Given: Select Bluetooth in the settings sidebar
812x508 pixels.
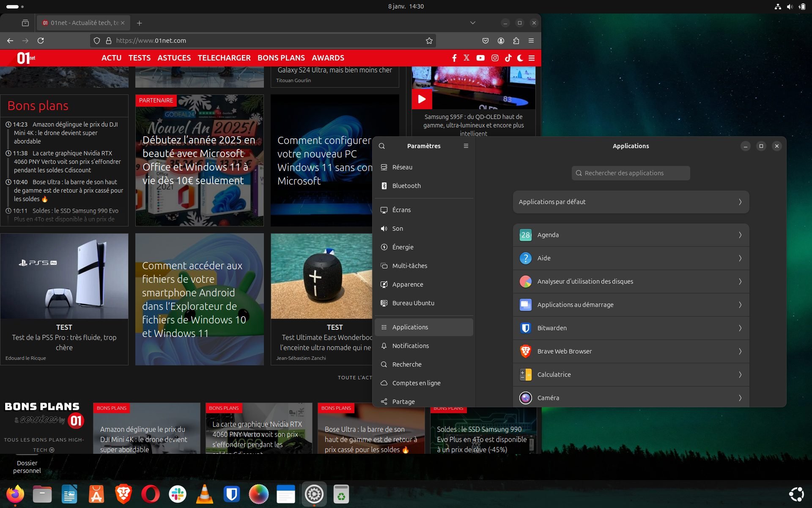Looking at the screenshot, I should coord(424,186).
